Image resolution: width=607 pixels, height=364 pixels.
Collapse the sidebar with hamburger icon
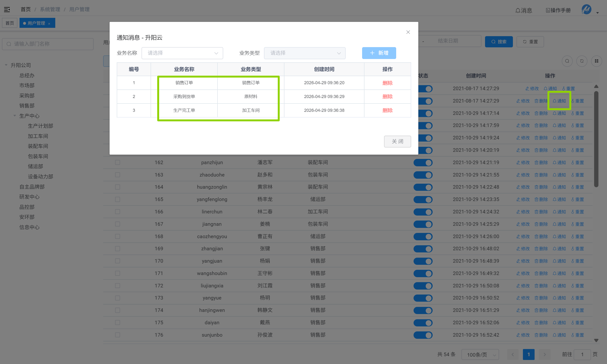coord(7,10)
